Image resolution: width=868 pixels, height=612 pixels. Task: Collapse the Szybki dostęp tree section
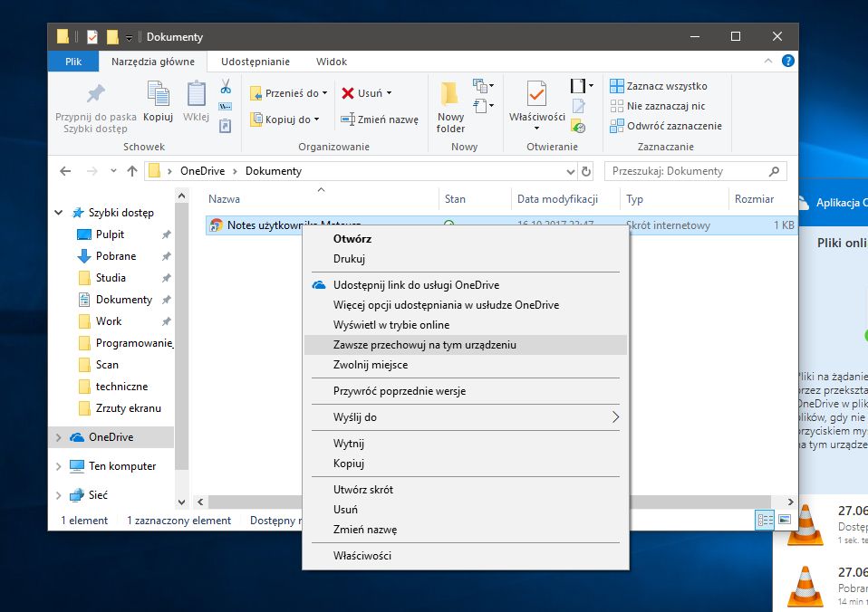coord(60,213)
